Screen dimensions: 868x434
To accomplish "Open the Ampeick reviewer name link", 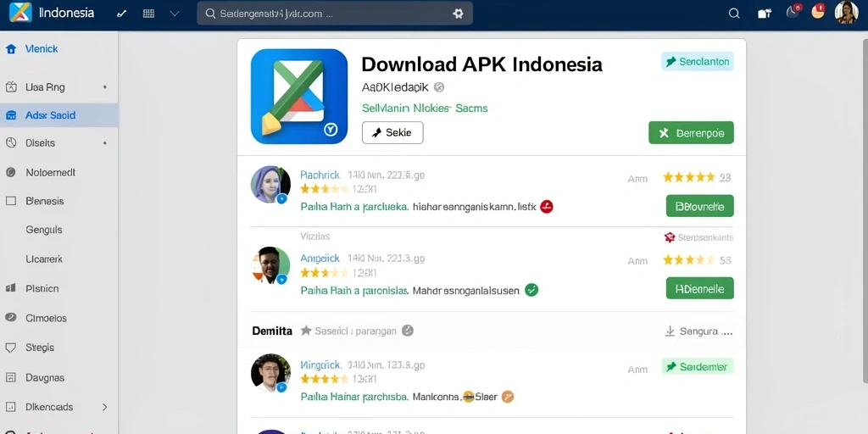I will [x=320, y=258].
